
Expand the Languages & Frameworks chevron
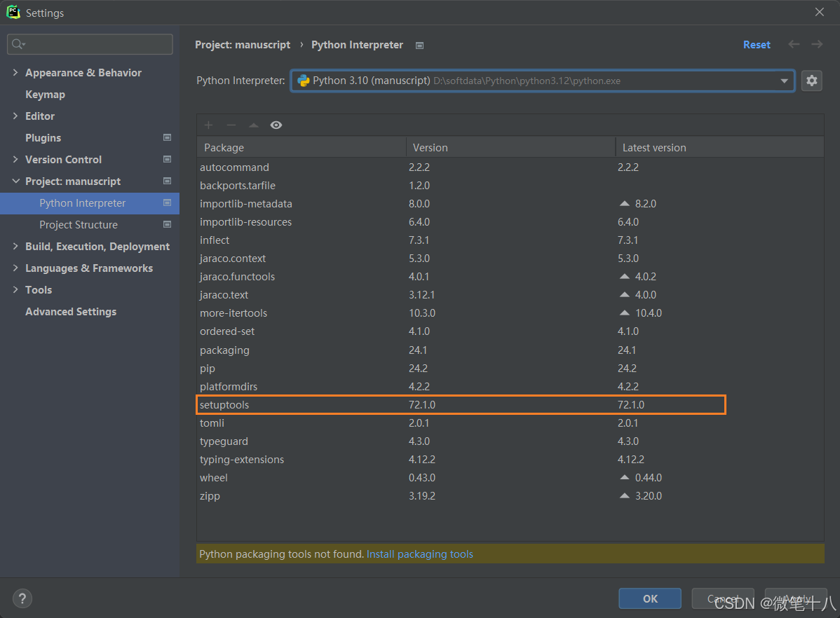point(15,268)
